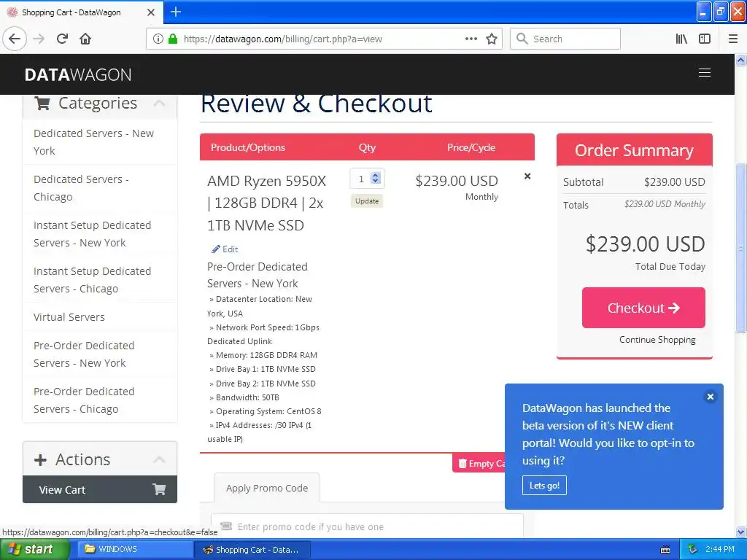This screenshot has width=747, height=560.
Task: Remove the AMD Ryzen item from cart
Action: pos(527,176)
